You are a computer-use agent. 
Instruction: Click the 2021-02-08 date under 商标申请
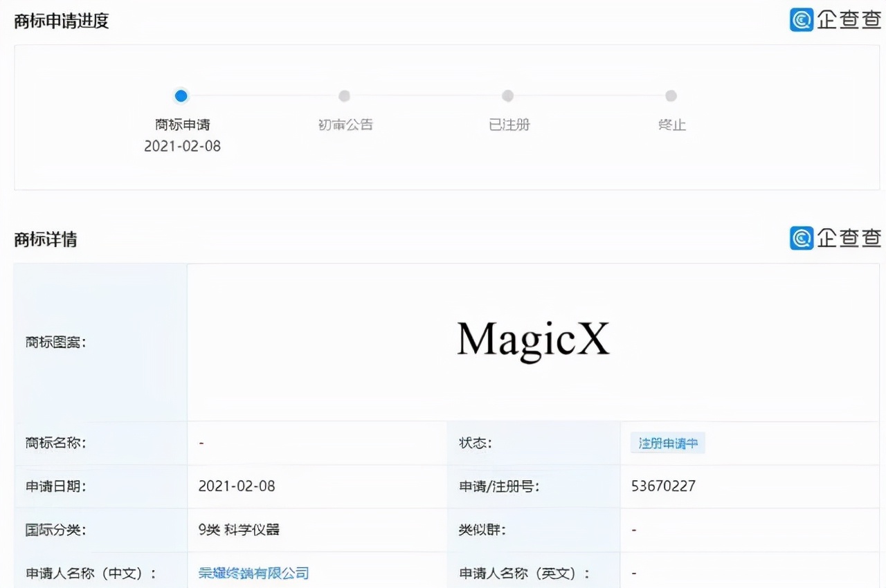pyautogui.click(x=182, y=146)
